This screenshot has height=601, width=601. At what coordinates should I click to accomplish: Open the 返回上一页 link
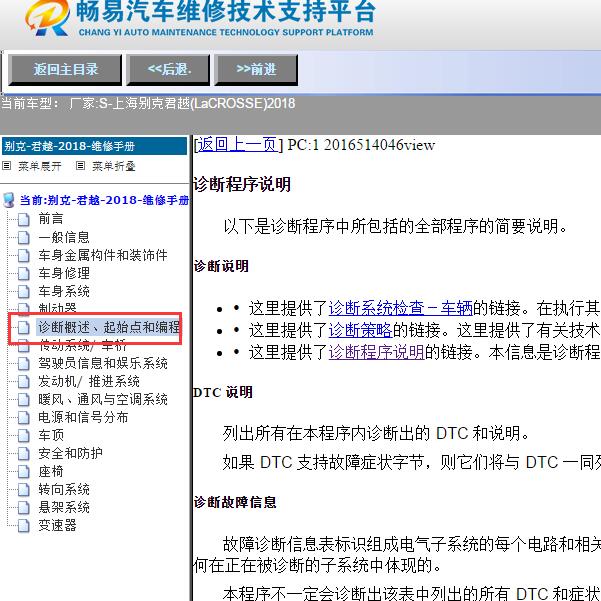pos(237,145)
